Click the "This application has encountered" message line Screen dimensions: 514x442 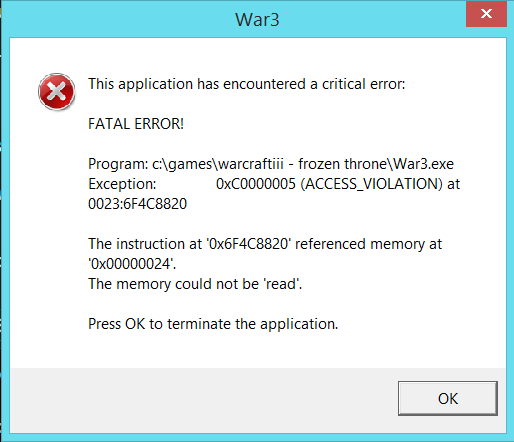click(x=247, y=84)
